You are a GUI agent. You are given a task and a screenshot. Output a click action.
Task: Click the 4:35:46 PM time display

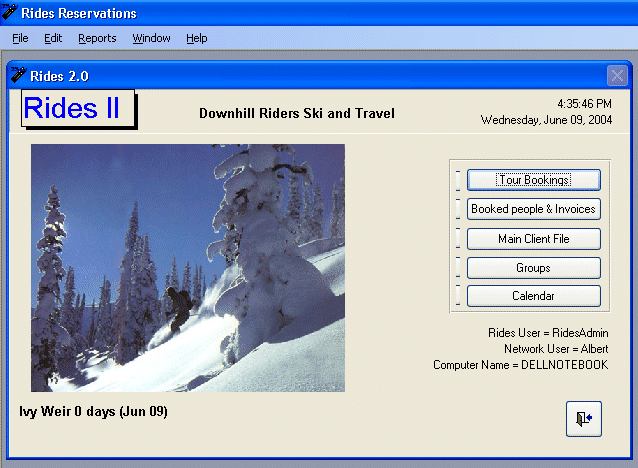[584, 104]
